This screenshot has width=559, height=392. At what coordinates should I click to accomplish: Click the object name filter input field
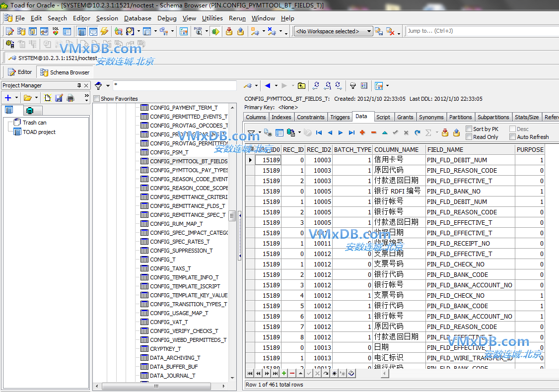175,85
